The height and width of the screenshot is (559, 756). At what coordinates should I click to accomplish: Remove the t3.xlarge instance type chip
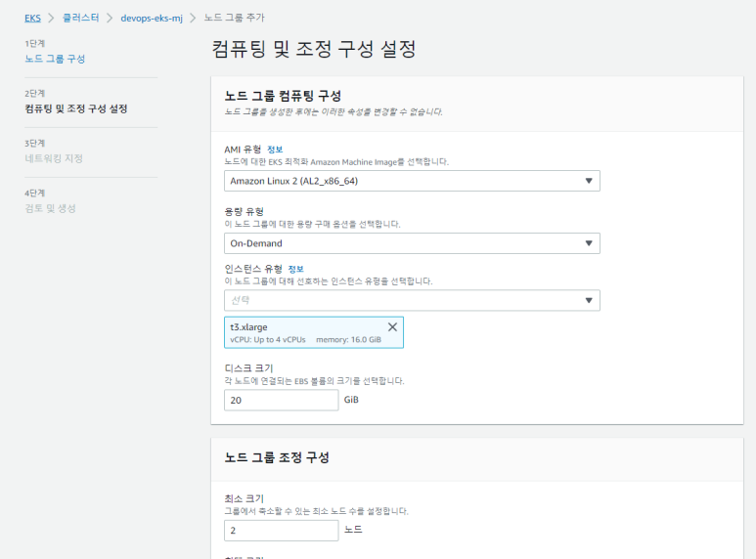point(392,326)
